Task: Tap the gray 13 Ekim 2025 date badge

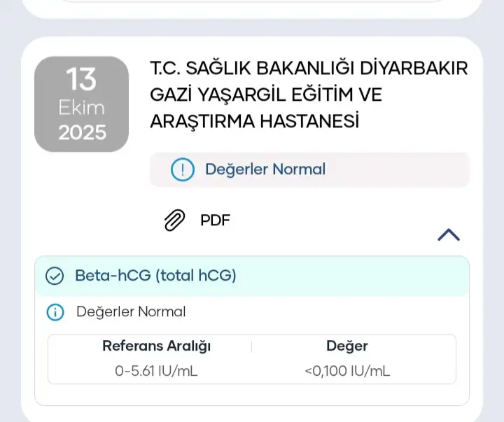Action: pos(81,104)
